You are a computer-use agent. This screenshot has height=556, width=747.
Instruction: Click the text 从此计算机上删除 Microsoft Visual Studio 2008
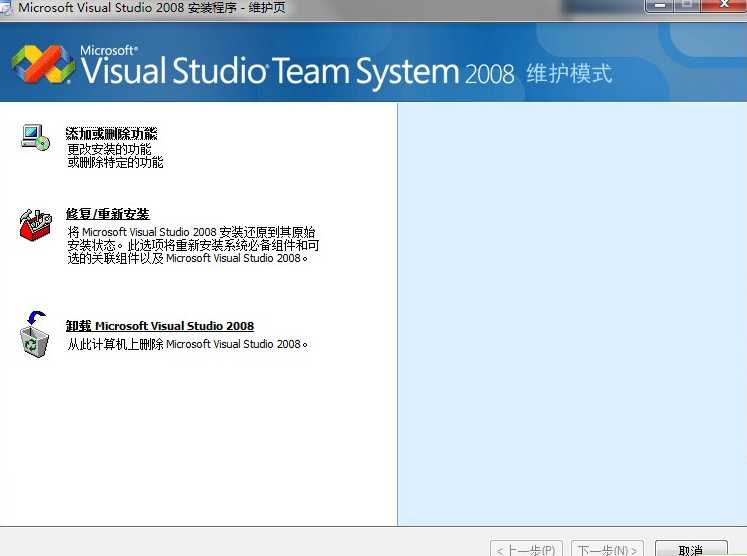[x=187, y=344]
